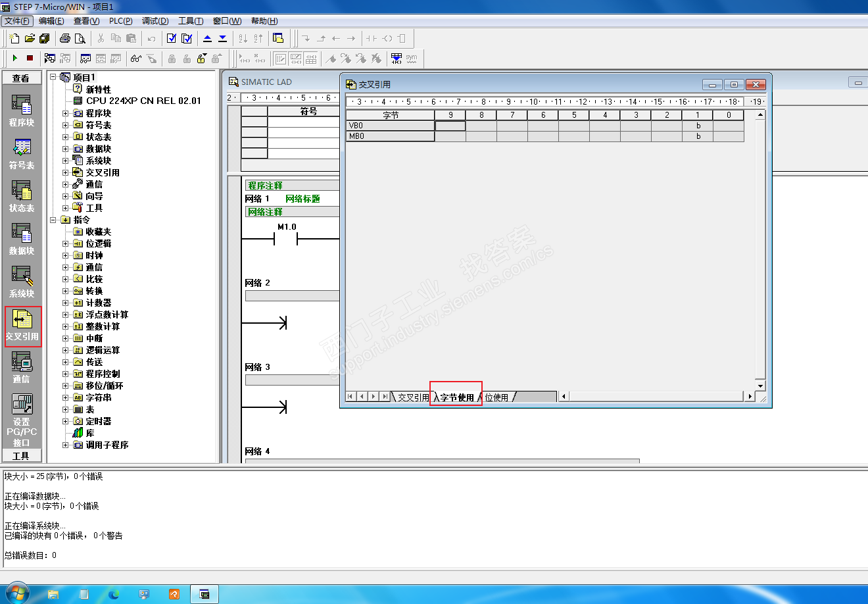Expand the 计数器 instruction folder
This screenshot has width=868, height=604.
pyautogui.click(x=66, y=303)
